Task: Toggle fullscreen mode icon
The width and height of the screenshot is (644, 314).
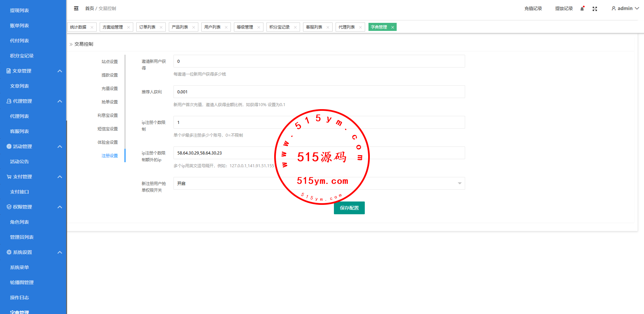Action: tap(595, 9)
